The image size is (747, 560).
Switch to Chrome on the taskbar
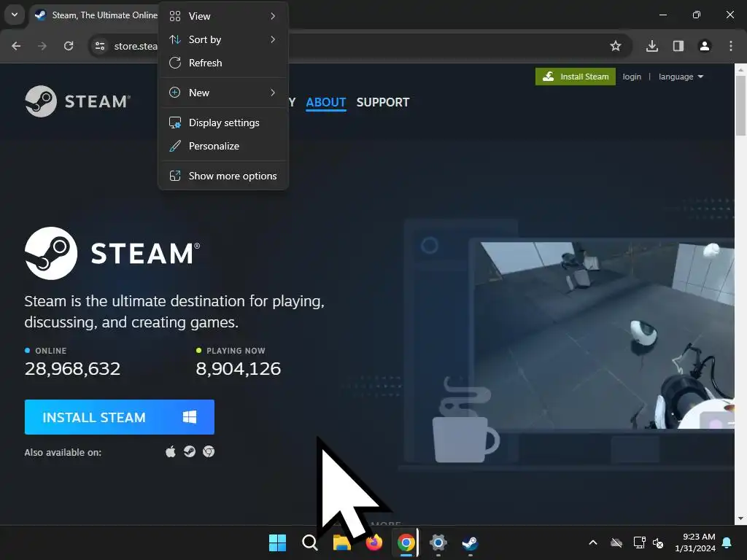point(406,542)
